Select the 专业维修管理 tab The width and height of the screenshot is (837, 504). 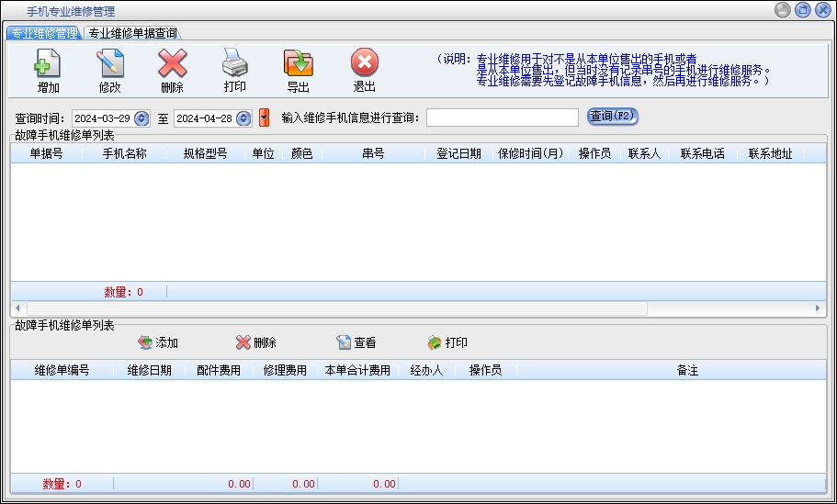[44, 33]
